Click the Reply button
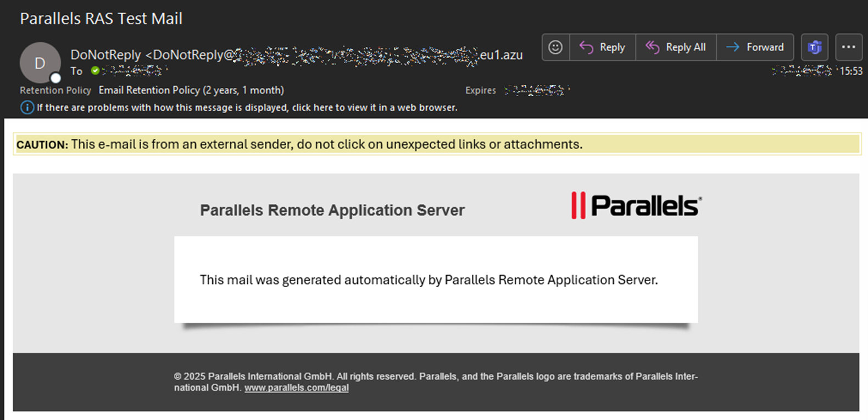This screenshot has width=868, height=420. point(603,47)
